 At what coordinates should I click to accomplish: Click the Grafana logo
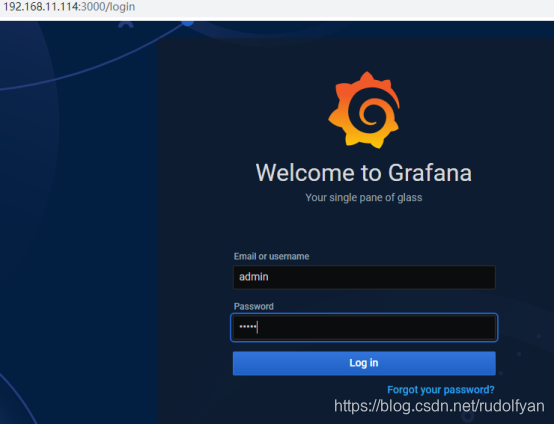364,110
